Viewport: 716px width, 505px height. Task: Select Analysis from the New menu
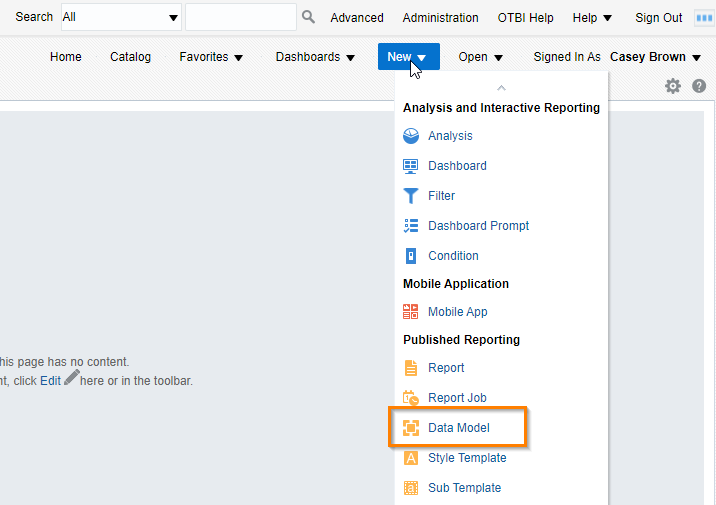(x=450, y=136)
